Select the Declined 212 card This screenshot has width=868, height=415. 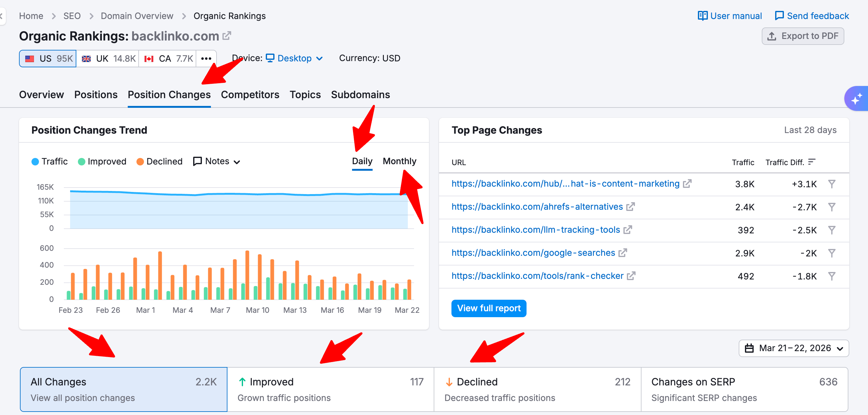(x=537, y=389)
